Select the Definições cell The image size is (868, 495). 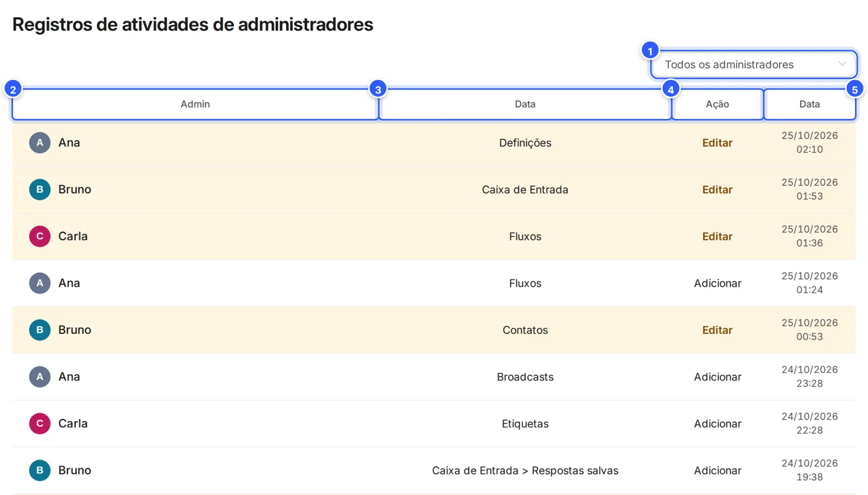coord(525,143)
